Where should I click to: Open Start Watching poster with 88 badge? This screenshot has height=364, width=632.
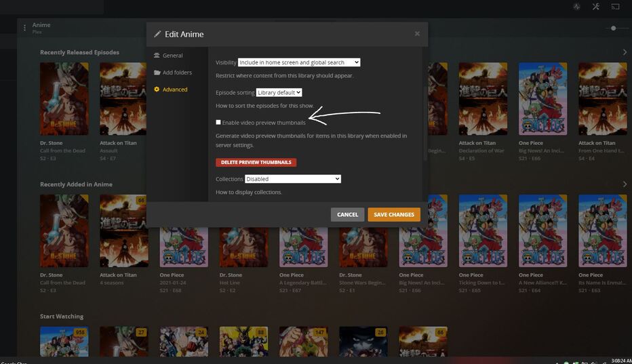click(243, 342)
